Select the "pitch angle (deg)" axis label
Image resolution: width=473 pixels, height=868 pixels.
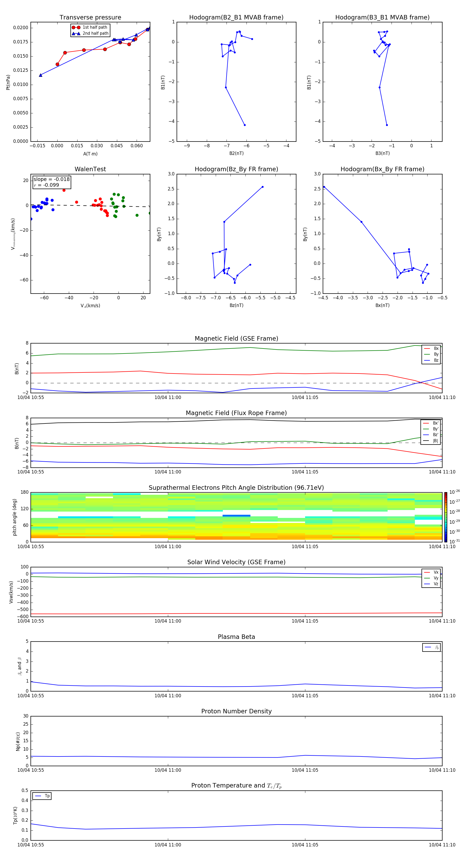14,517
